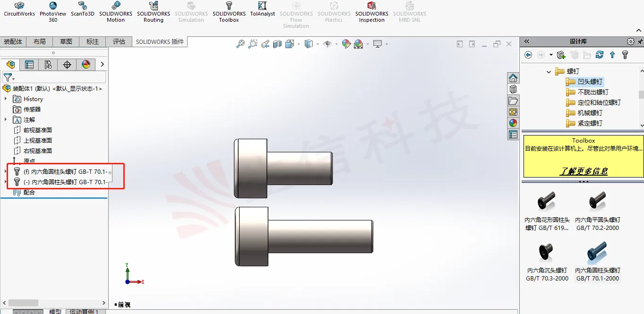644x314 pixels.
Task: Click Add File Location icon
Action: pos(561,55)
